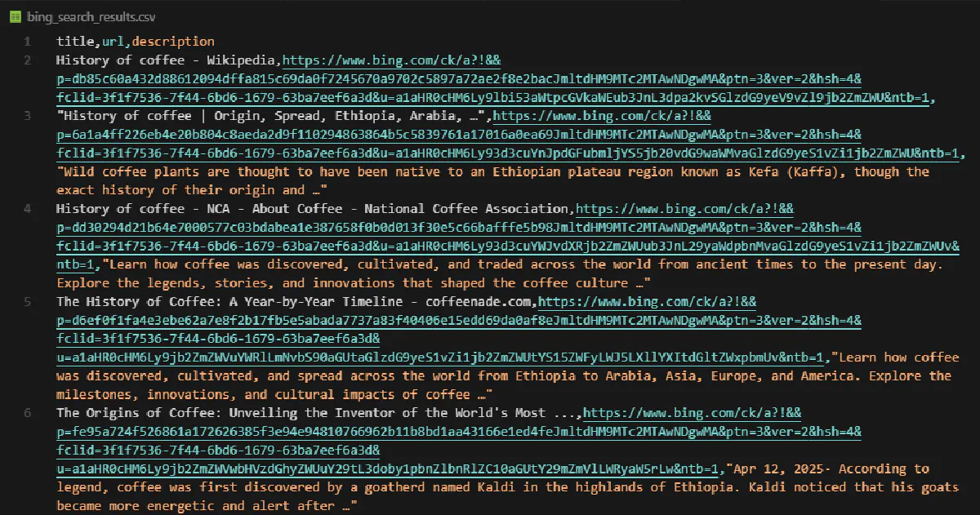Follow the National Coffee Association result URL
Image resolution: width=980 pixels, height=515 pixels.
(x=457, y=228)
